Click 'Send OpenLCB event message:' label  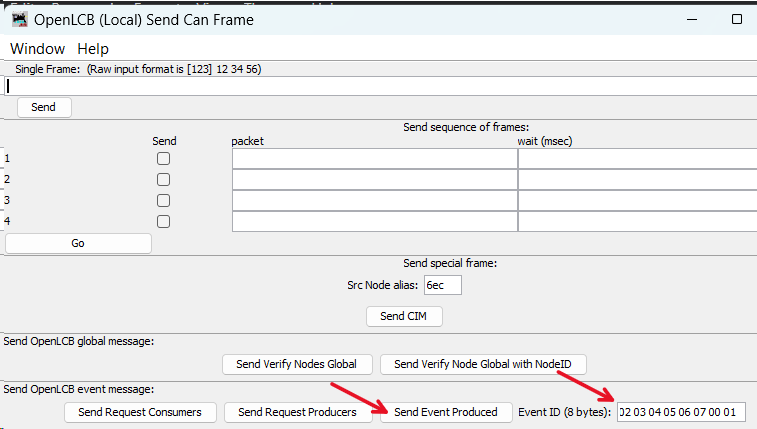click(x=79, y=389)
